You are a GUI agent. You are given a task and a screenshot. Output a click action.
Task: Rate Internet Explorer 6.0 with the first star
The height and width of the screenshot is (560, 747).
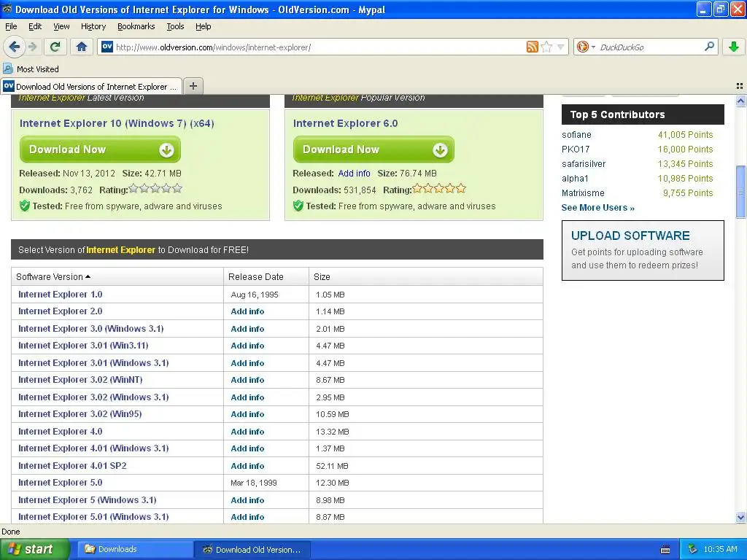(x=417, y=189)
